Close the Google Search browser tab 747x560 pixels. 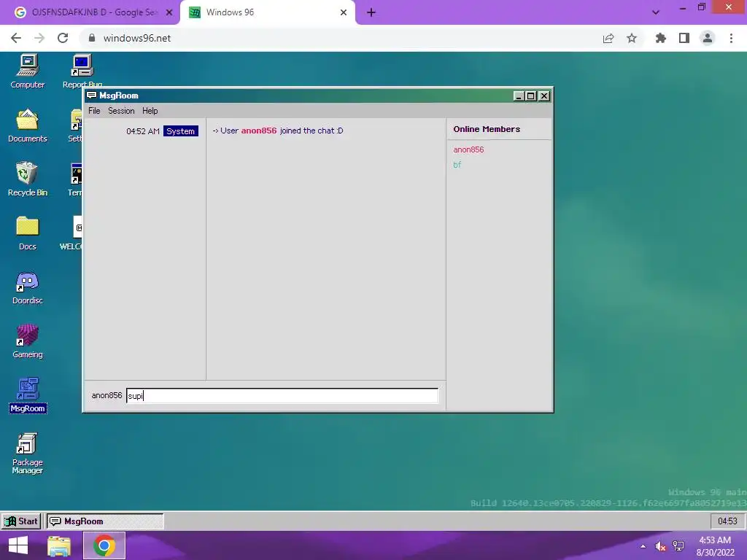point(169,12)
